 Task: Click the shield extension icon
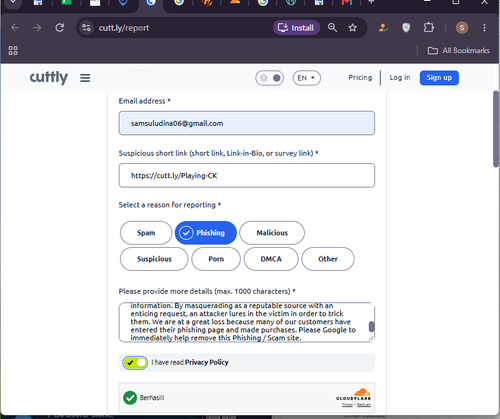coord(406,28)
